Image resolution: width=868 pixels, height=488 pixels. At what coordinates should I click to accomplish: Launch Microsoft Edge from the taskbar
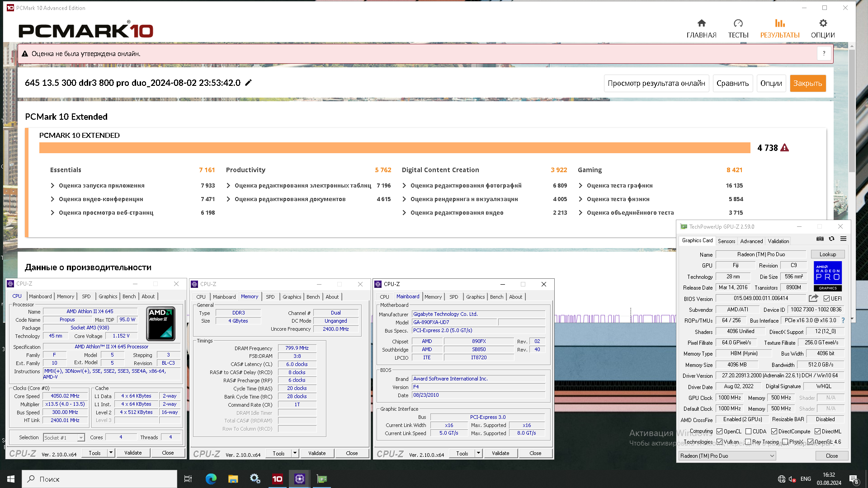coord(211,479)
